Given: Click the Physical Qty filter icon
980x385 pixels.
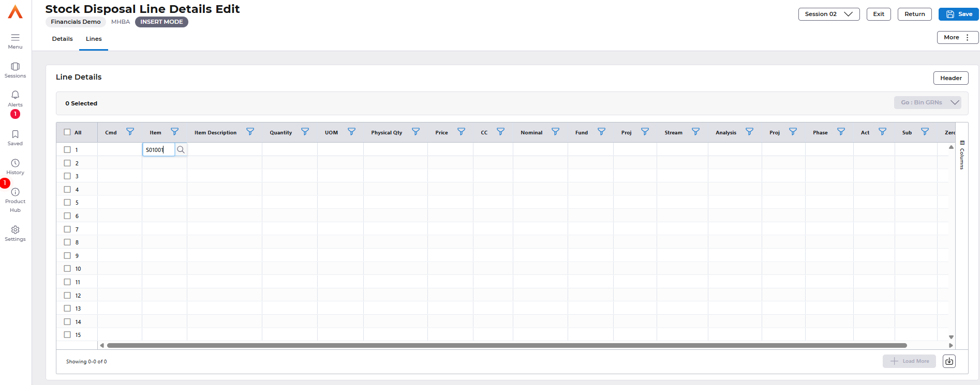Looking at the screenshot, I should pyautogui.click(x=416, y=132).
